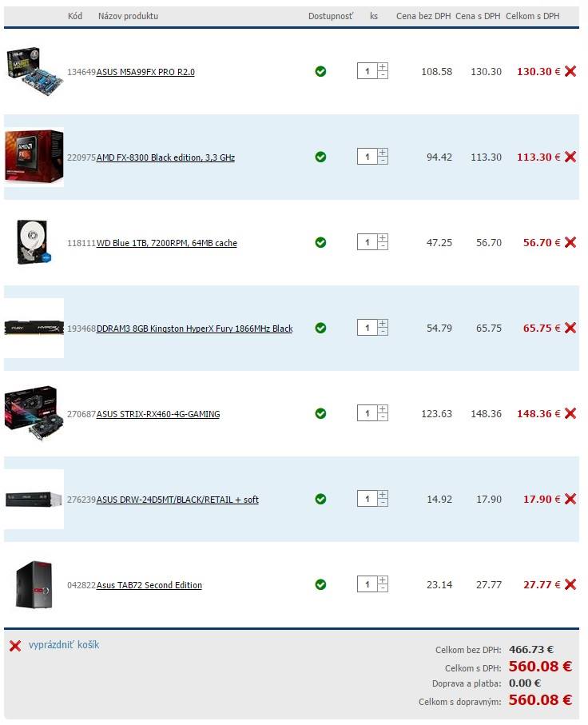Remove ASUS DRW-24D5MT drive from cart
This screenshot has height=725, width=588.
pos(570,499)
